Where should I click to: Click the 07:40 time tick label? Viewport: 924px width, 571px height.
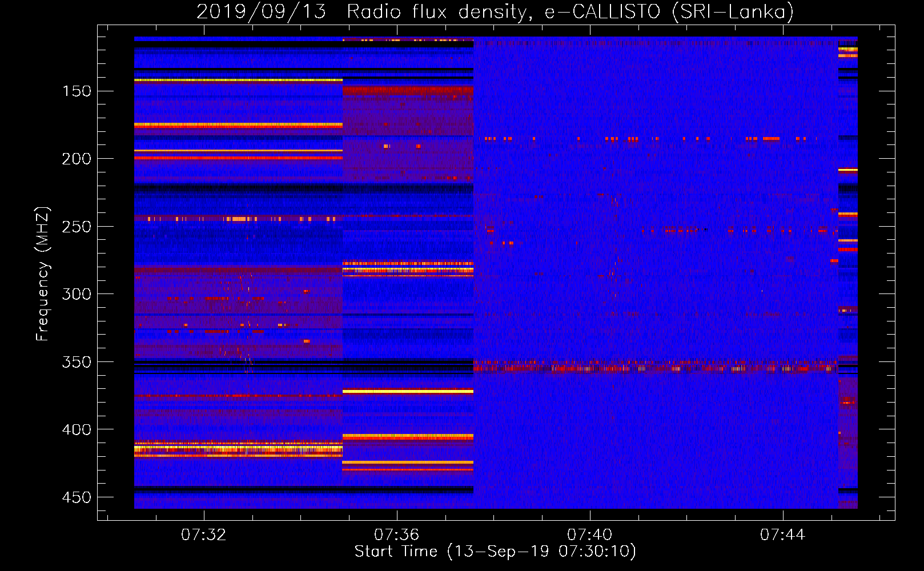(590, 535)
